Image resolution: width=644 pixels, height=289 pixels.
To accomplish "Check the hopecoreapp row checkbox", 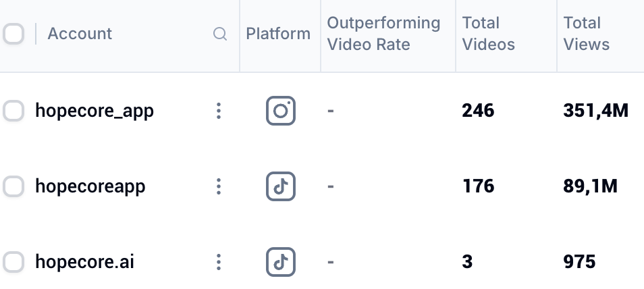I will point(14,186).
